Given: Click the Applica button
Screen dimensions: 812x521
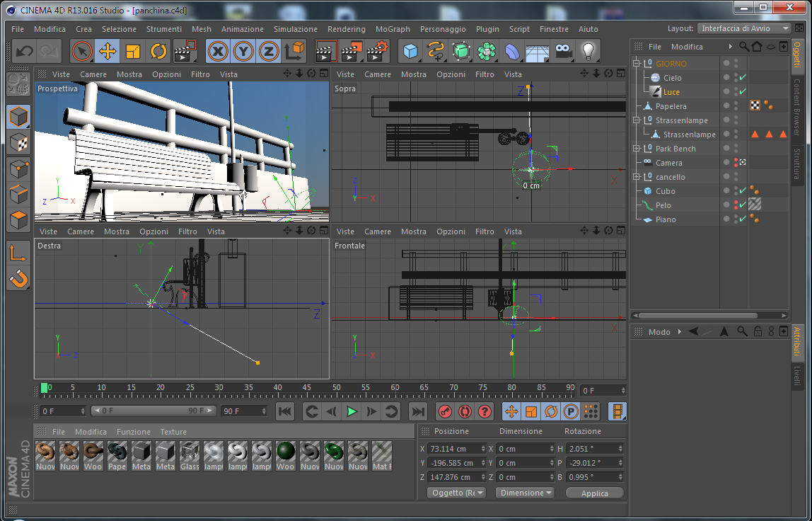Looking at the screenshot, I should tap(594, 493).
